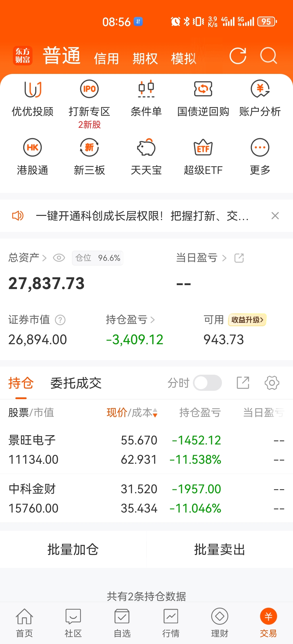Expand 总资产 details chevron

(x=44, y=258)
